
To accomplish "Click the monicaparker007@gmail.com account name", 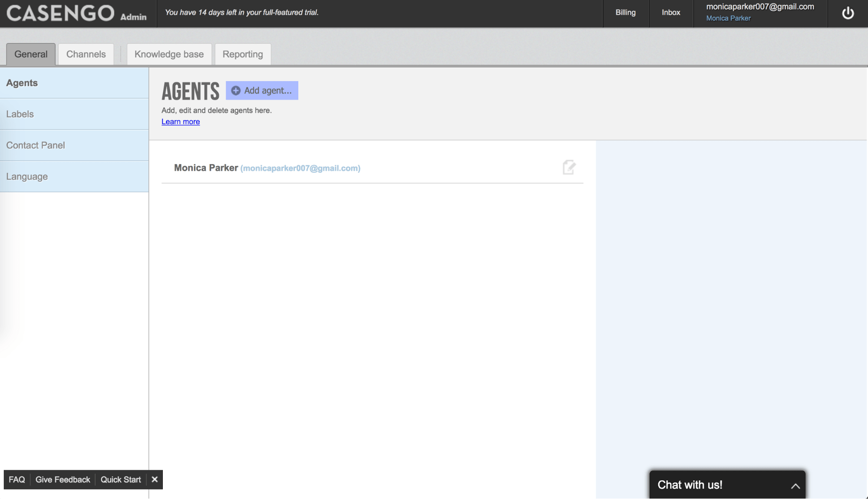I will tap(760, 7).
